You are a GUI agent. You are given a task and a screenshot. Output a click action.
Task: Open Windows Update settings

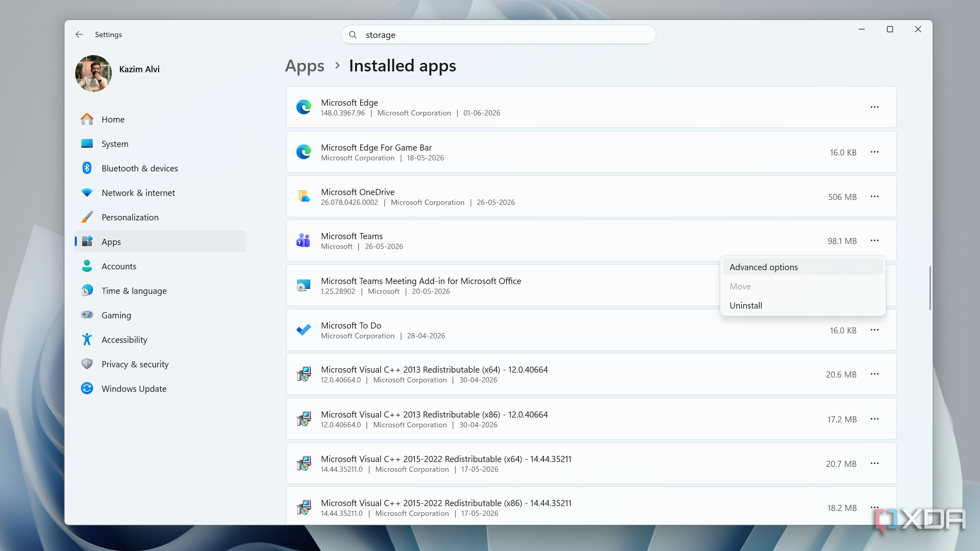160,389
